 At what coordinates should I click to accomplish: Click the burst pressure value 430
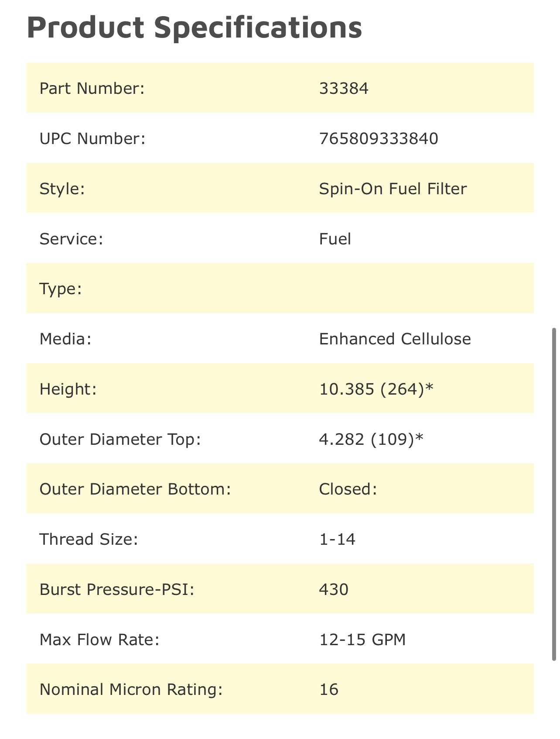334,589
